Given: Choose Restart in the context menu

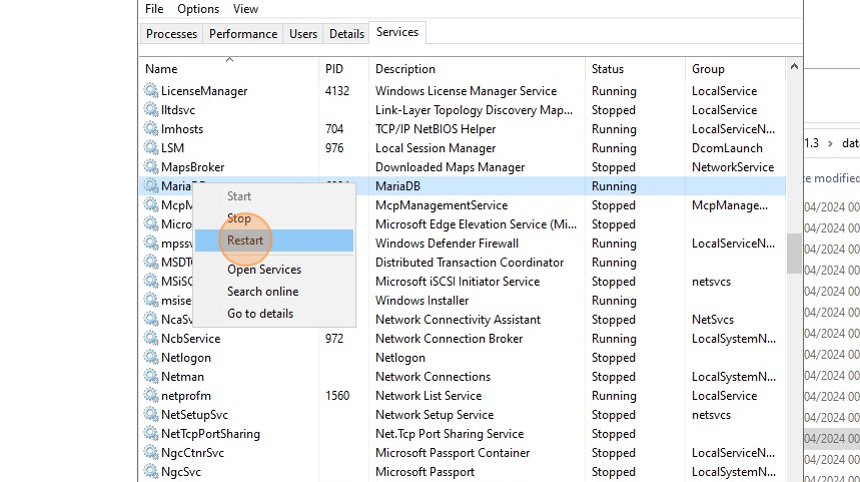Looking at the screenshot, I should tap(246, 241).
